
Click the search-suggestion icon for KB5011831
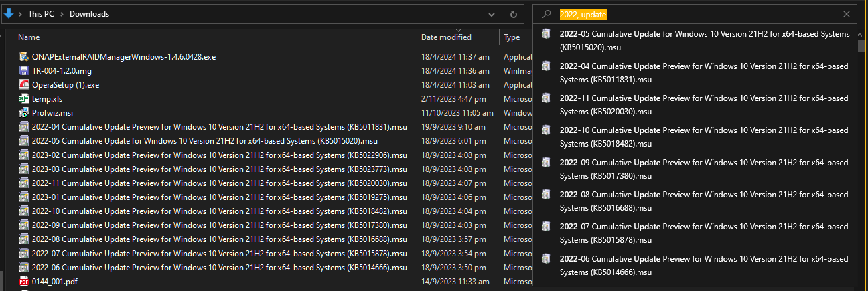point(547,66)
